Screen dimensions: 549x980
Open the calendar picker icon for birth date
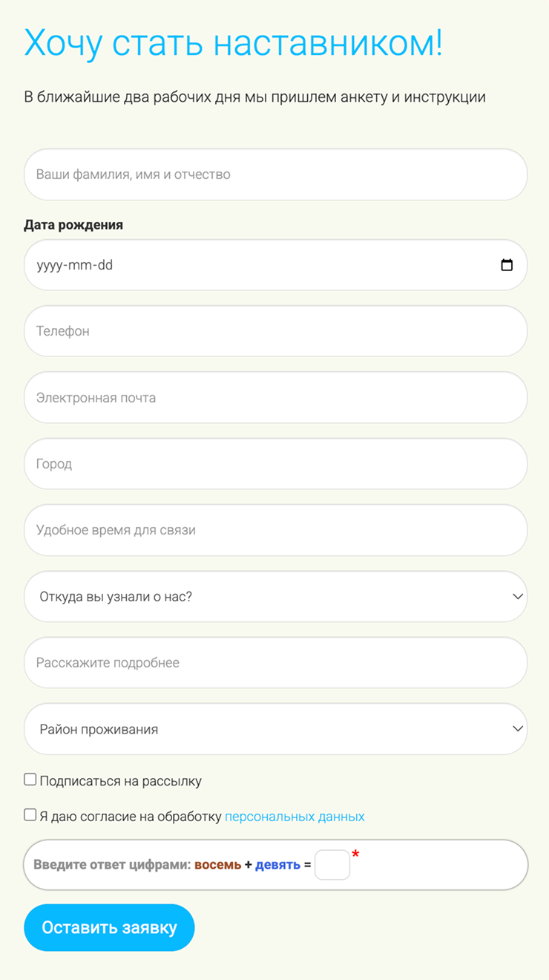click(508, 264)
